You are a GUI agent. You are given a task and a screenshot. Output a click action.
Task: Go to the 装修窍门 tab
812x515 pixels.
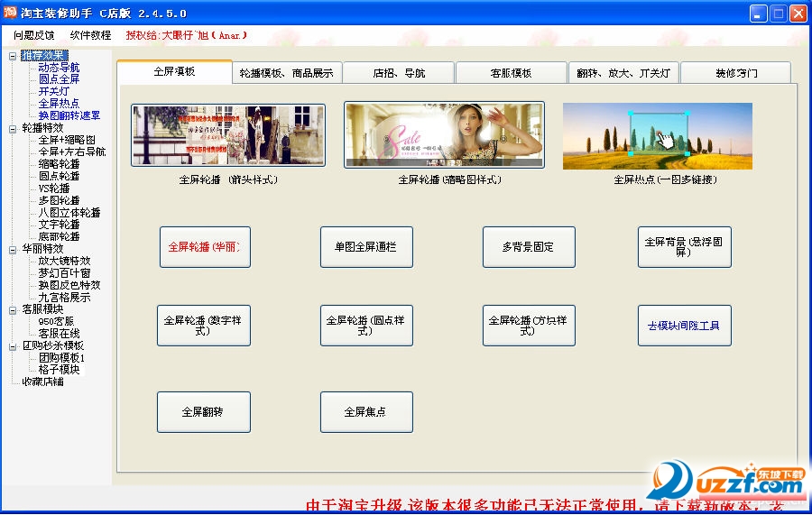pos(735,73)
